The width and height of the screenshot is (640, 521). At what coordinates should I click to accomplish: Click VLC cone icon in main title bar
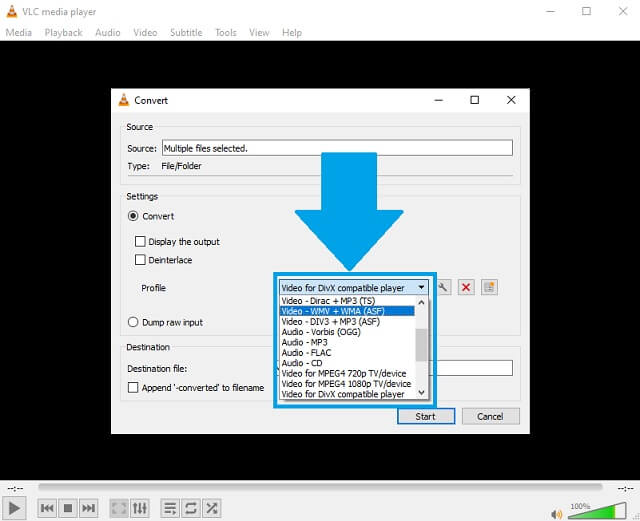point(12,11)
